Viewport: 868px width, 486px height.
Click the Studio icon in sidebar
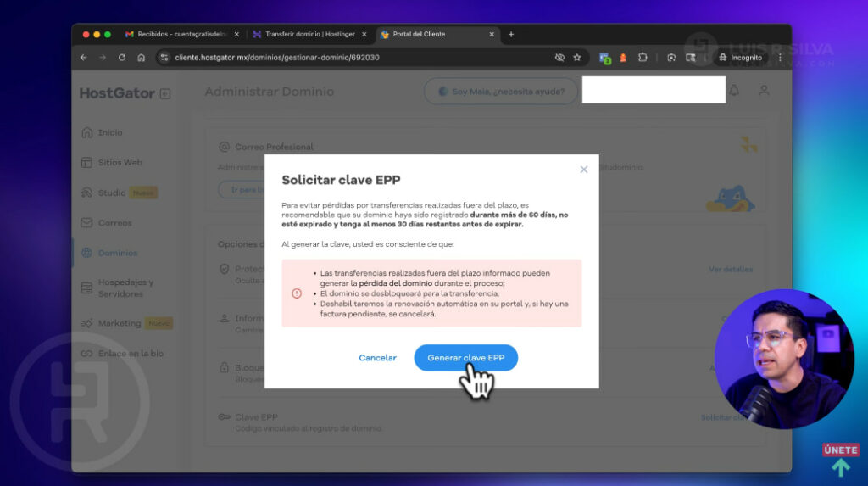(87, 193)
